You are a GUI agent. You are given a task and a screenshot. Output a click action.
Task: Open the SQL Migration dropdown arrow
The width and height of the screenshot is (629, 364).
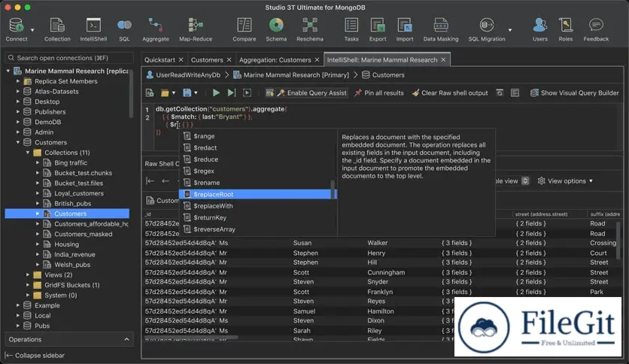(510, 30)
